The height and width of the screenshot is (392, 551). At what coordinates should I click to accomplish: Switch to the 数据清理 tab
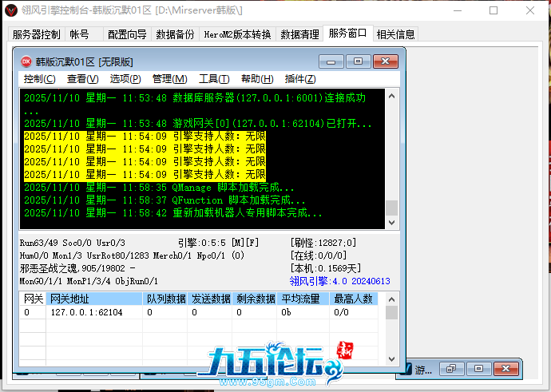(x=300, y=34)
